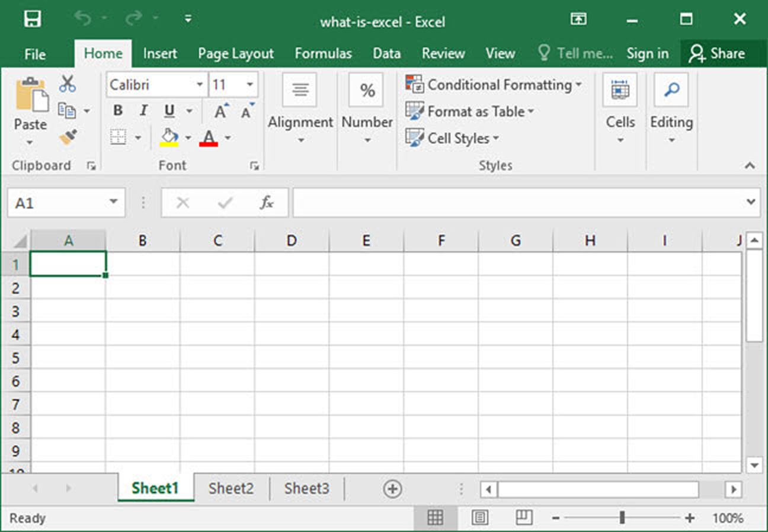Select the Sheet2 worksheet tab
Image resolution: width=768 pixels, height=532 pixels.
point(231,488)
